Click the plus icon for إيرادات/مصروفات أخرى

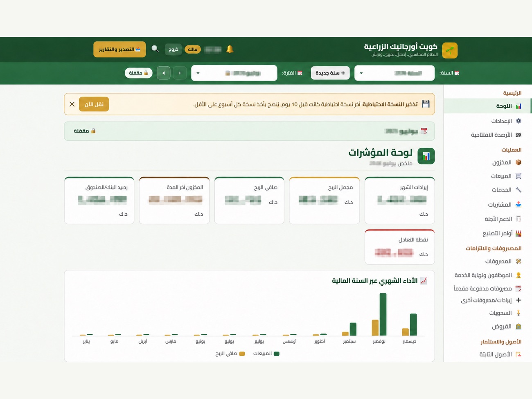(x=518, y=300)
